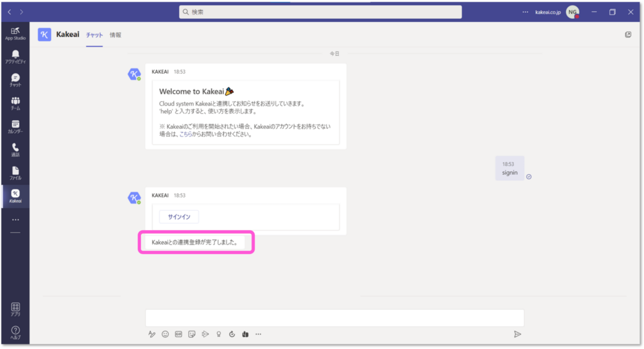Click the kakeai.co.jp organization label
This screenshot has height=349, width=644.
click(548, 12)
